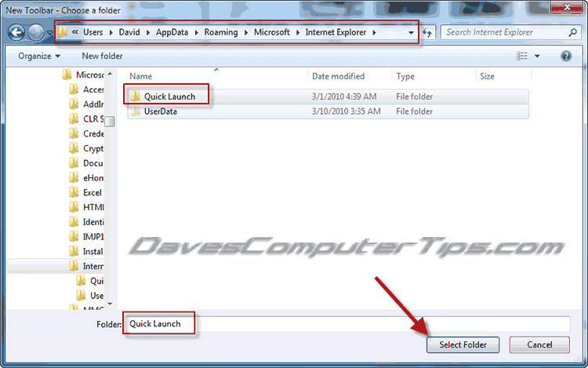Open the address bar history dropdown
The width and height of the screenshot is (588, 368).
click(x=411, y=33)
